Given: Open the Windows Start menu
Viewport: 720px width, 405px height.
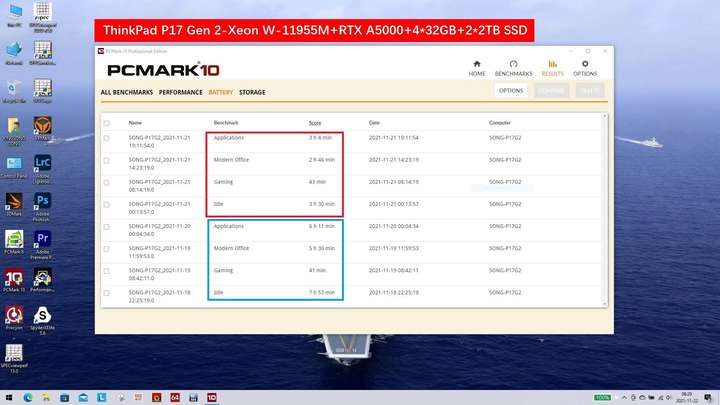Looking at the screenshot, I should [x=9, y=397].
